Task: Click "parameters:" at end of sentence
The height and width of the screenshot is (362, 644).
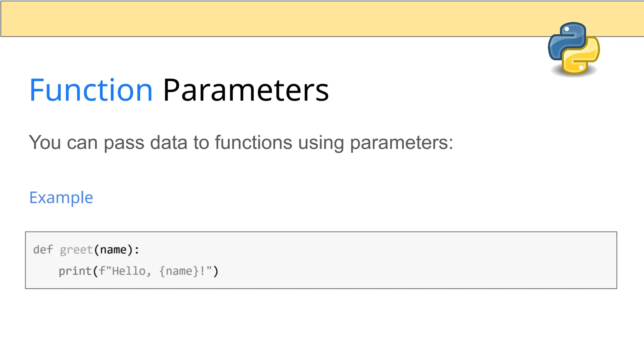Action: pyautogui.click(x=402, y=142)
